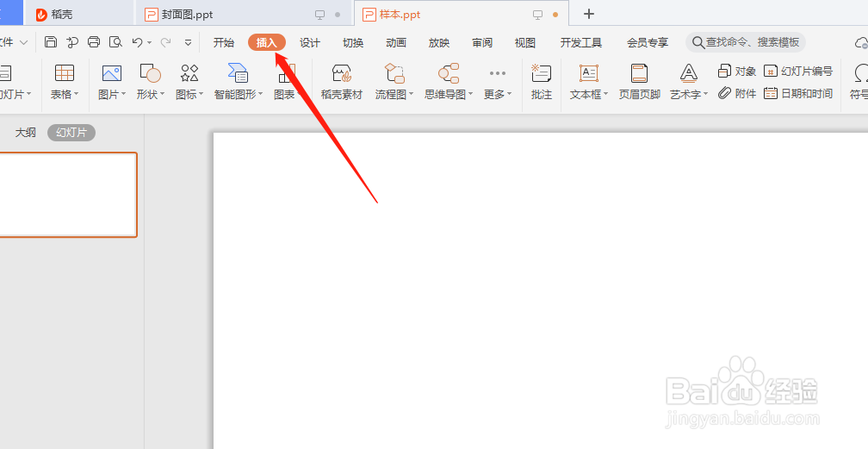The image size is (868, 449).
Task: Switch to the 封面图.ppt document tab
Action: pyautogui.click(x=244, y=14)
